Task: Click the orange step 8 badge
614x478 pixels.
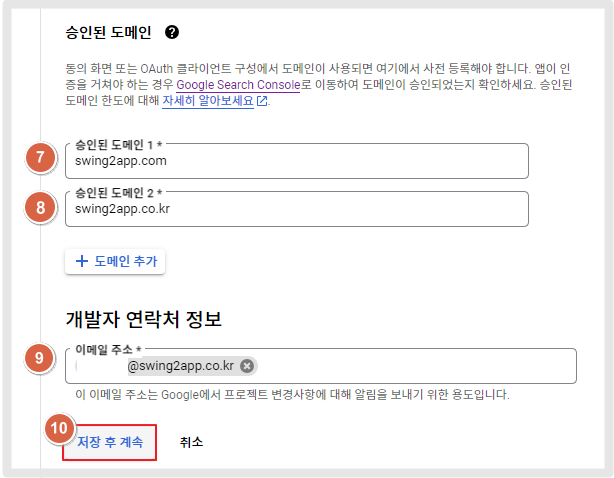Action: coord(40,207)
